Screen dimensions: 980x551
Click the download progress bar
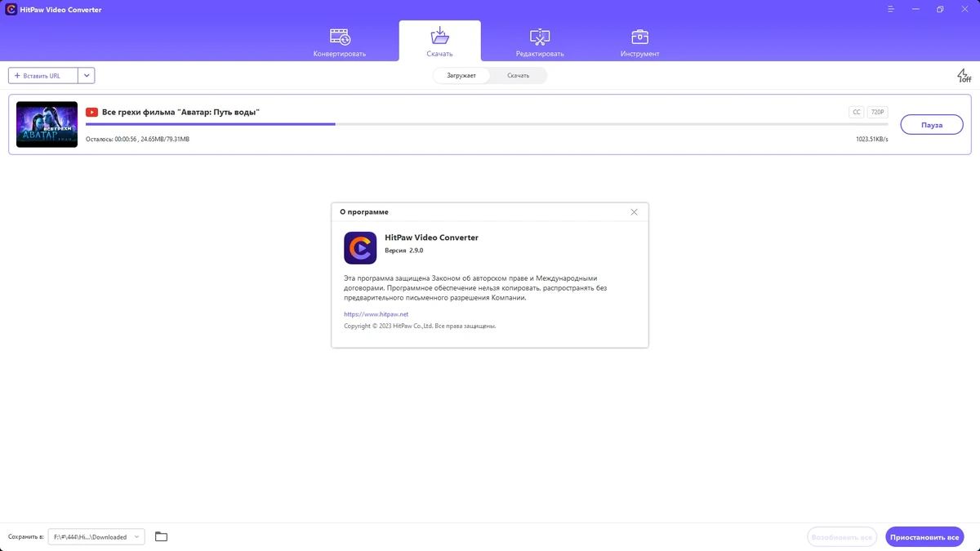tap(487, 124)
